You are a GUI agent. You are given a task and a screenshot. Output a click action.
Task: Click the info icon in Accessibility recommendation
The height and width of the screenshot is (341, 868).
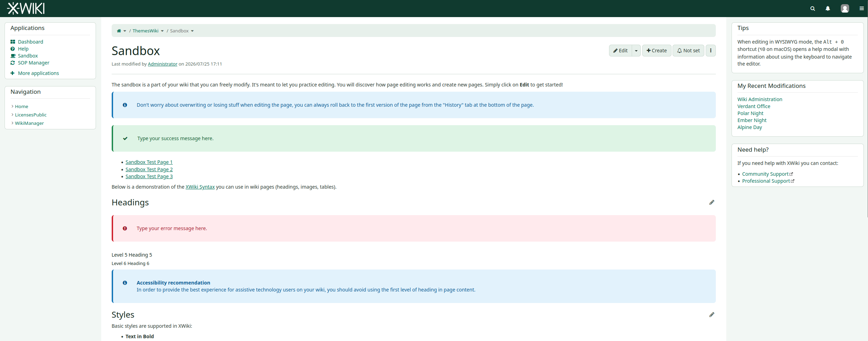tap(125, 283)
